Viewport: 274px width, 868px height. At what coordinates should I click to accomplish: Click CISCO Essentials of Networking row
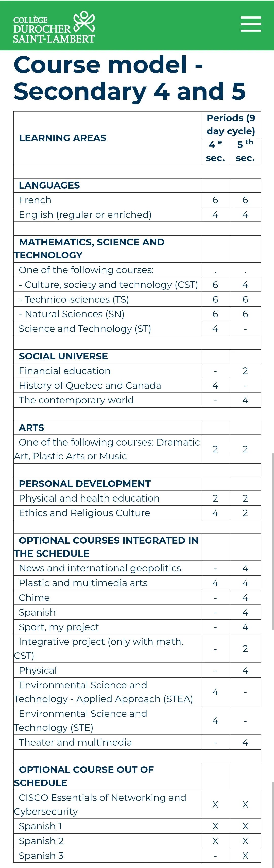[x=137, y=804]
